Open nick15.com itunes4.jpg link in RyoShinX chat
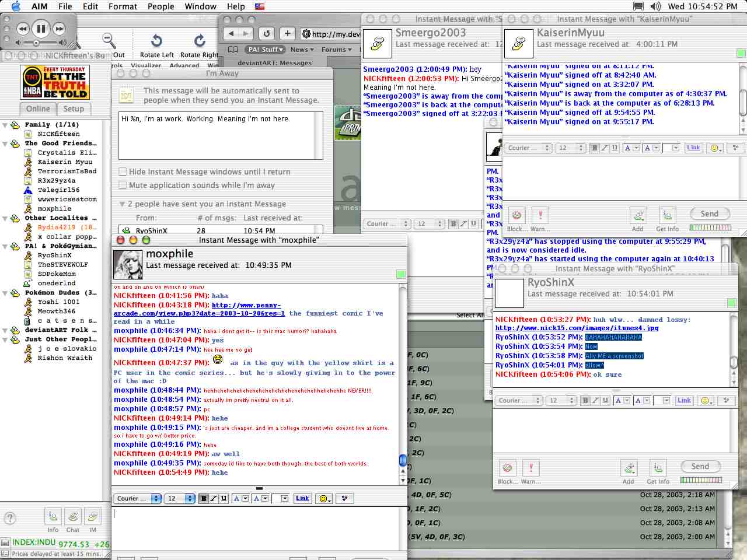This screenshot has width=747, height=560. click(577, 328)
